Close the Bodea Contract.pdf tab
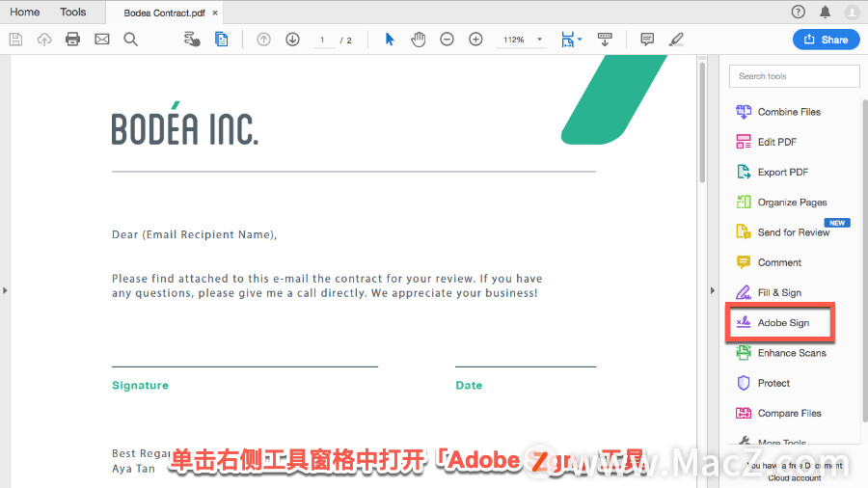868x488 pixels. point(215,13)
